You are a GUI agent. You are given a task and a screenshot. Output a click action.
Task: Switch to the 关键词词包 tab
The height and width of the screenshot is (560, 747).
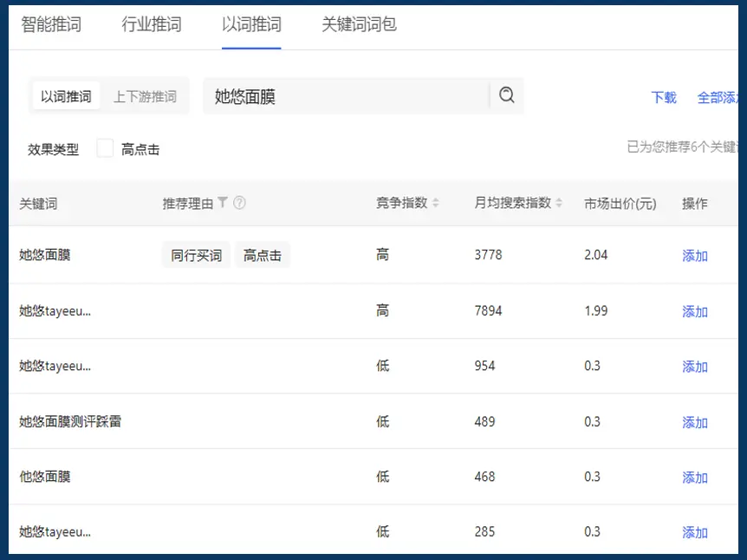pyautogui.click(x=358, y=25)
